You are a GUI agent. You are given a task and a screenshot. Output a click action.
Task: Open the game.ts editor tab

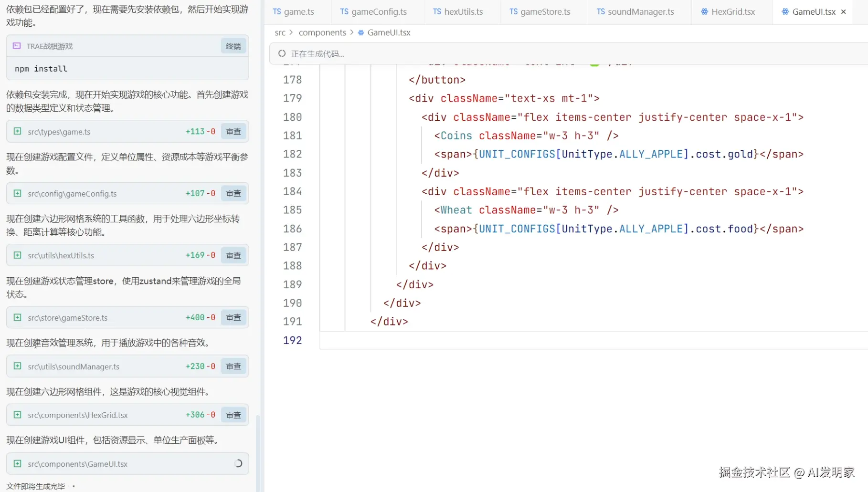293,11
